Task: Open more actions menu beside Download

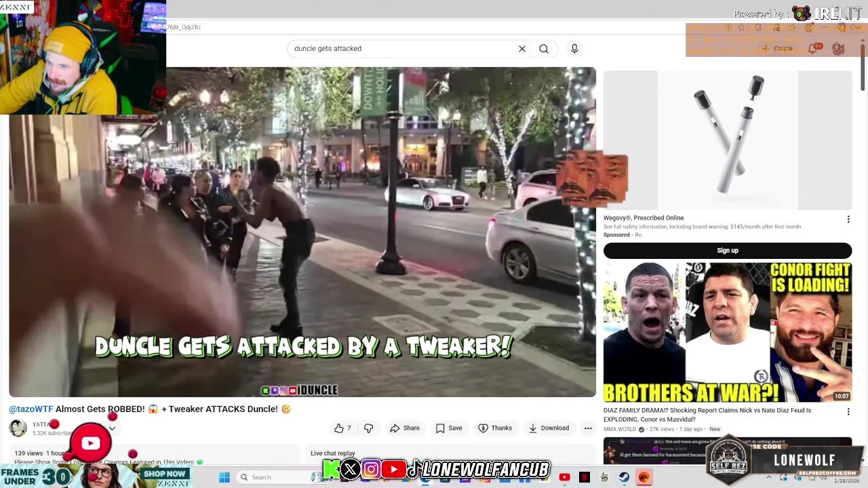Action: [x=588, y=428]
